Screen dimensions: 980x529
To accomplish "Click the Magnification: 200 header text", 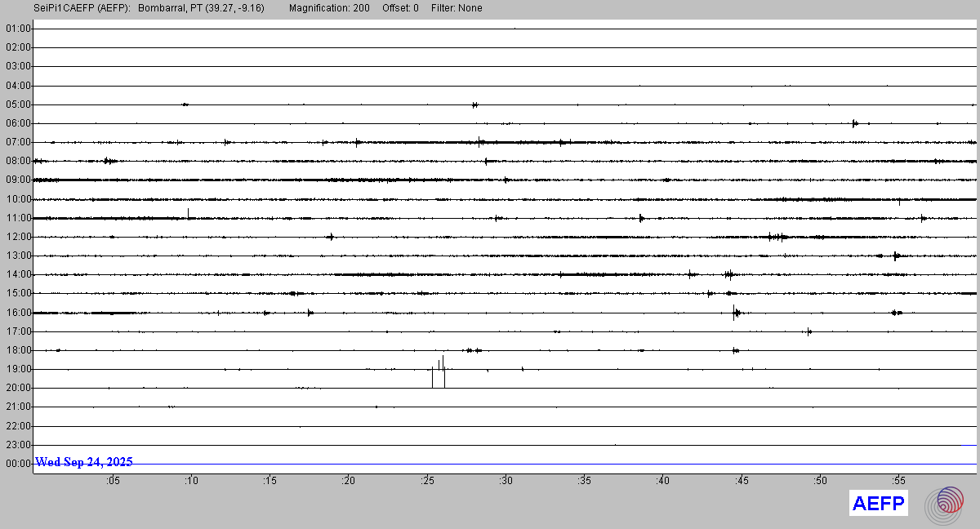I will [x=329, y=8].
